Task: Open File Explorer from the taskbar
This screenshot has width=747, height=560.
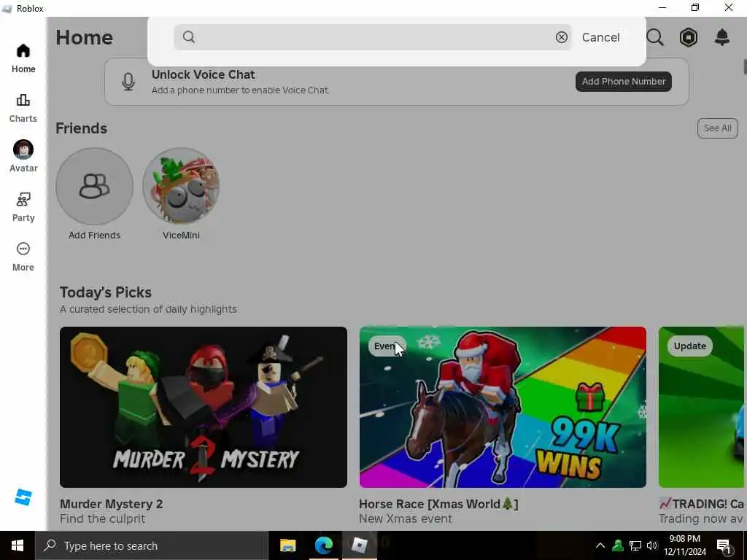Action: coord(287,545)
